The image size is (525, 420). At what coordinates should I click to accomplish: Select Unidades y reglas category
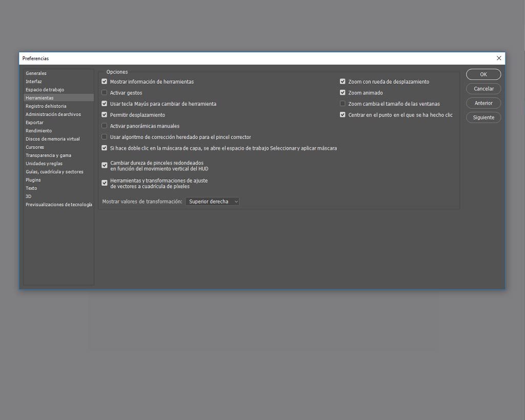point(58,164)
